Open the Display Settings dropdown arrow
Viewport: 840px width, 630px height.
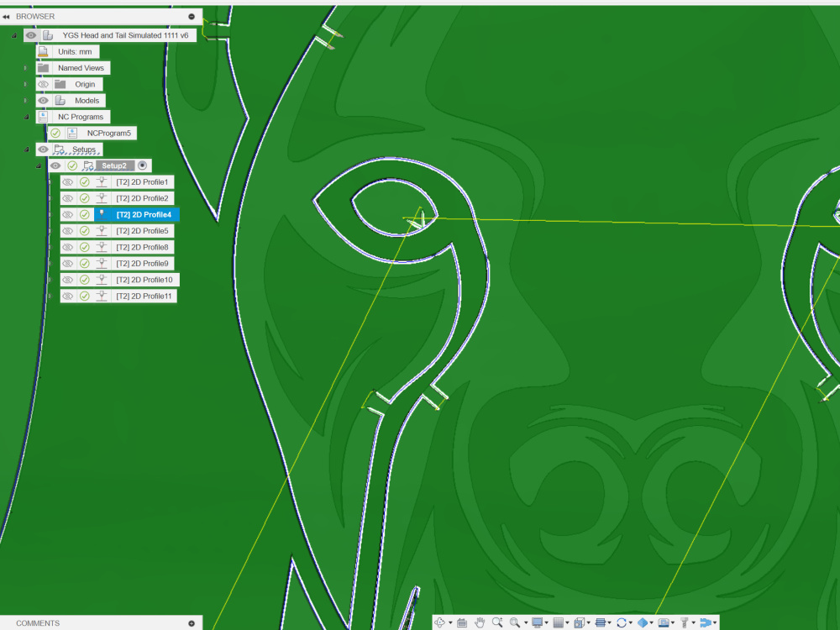[x=547, y=623]
